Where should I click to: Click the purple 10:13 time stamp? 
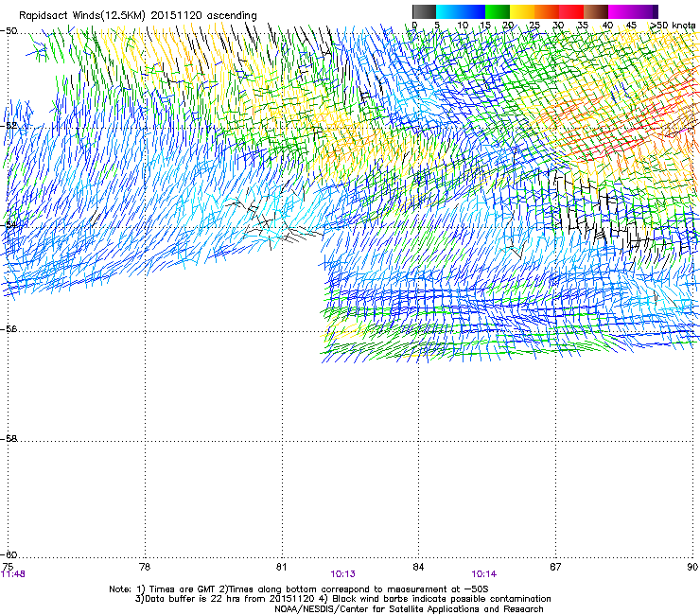pyautogui.click(x=342, y=574)
